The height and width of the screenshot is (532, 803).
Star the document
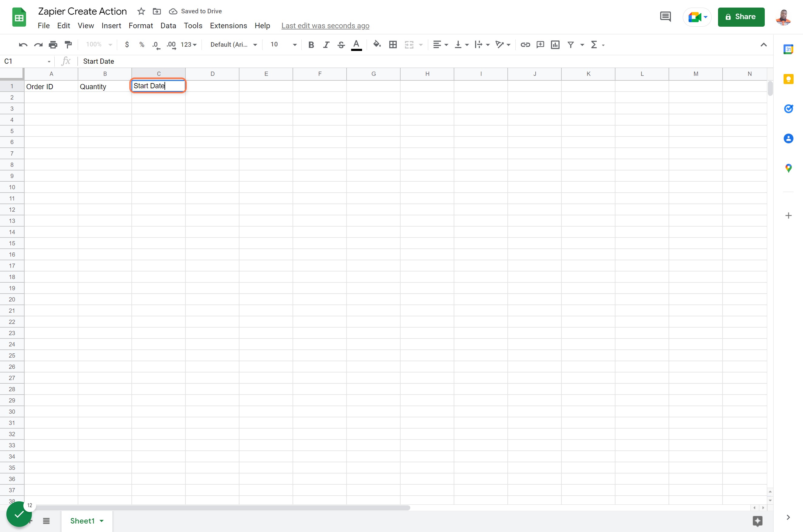pyautogui.click(x=141, y=11)
